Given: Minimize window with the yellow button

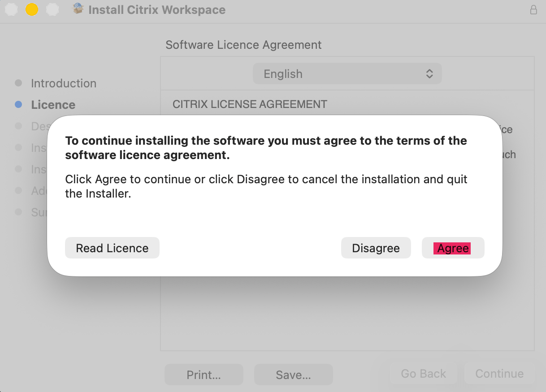Looking at the screenshot, I should pos(32,9).
